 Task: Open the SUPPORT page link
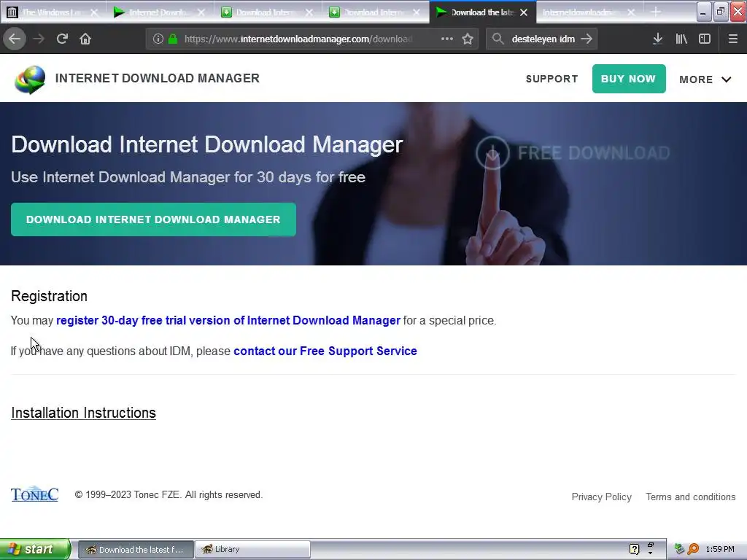pyautogui.click(x=551, y=79)
